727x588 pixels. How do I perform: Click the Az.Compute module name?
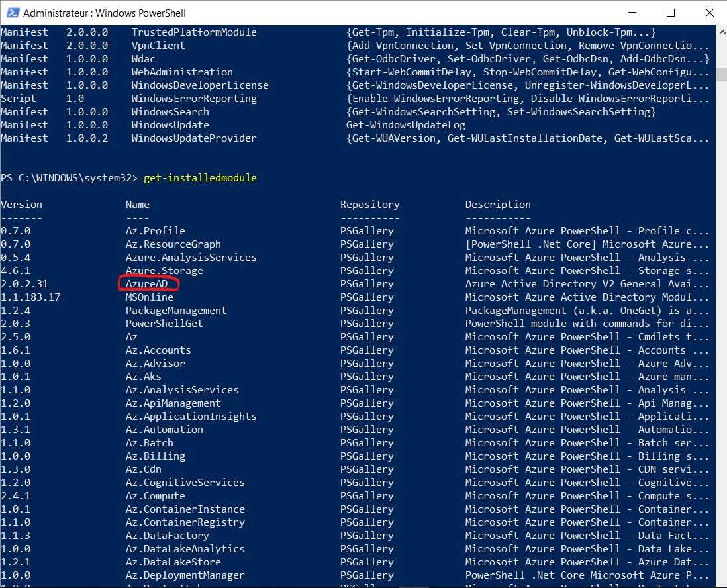click(156, 496)
